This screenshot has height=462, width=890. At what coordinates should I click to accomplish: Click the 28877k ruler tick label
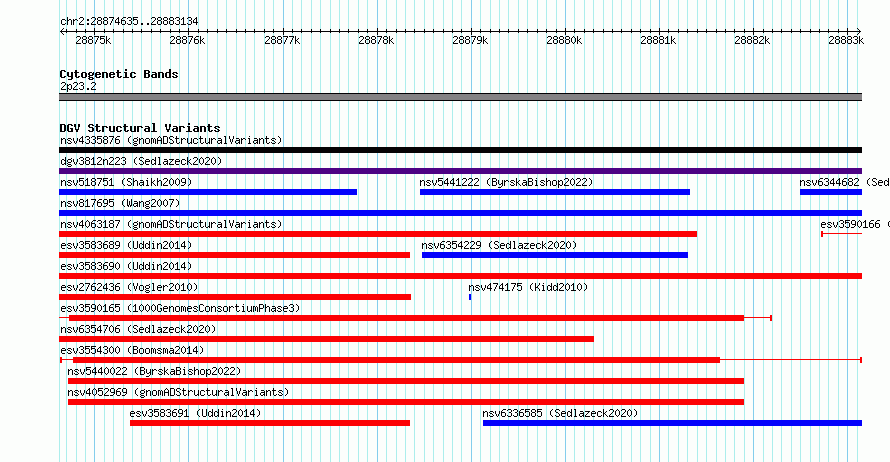pyautogui.click(x=282, y=40)
